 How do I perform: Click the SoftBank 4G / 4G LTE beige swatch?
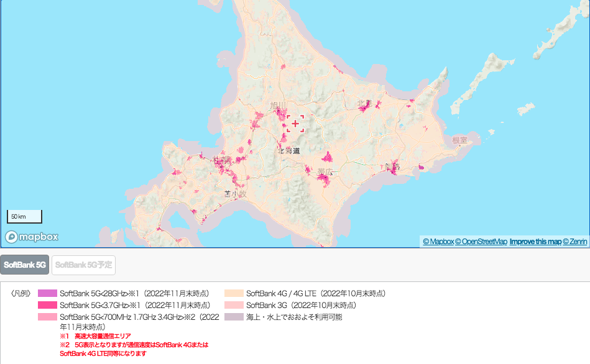point(233,292)
